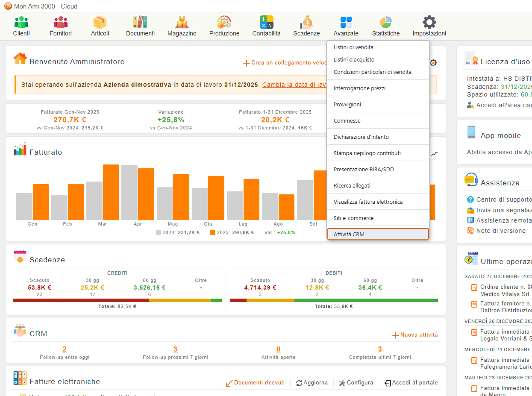532x396 pixels.
Task: Select Attività CRM menu item
Action: (x=378, y=234)
